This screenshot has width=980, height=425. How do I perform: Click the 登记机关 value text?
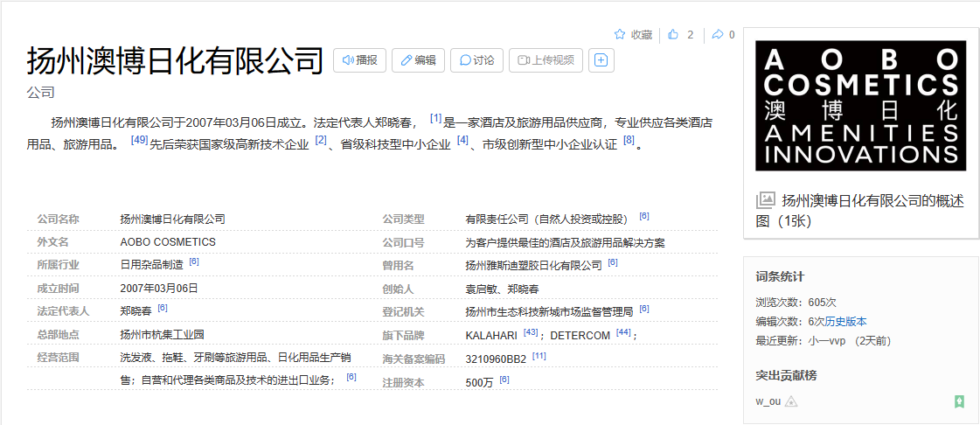pos(549,312)
